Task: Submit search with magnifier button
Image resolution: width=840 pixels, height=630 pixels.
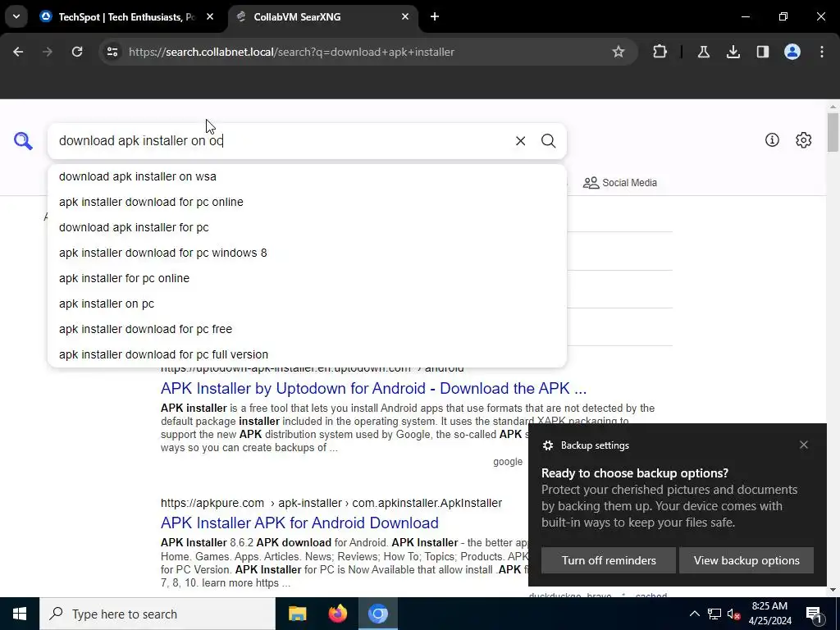Action: 548,141
